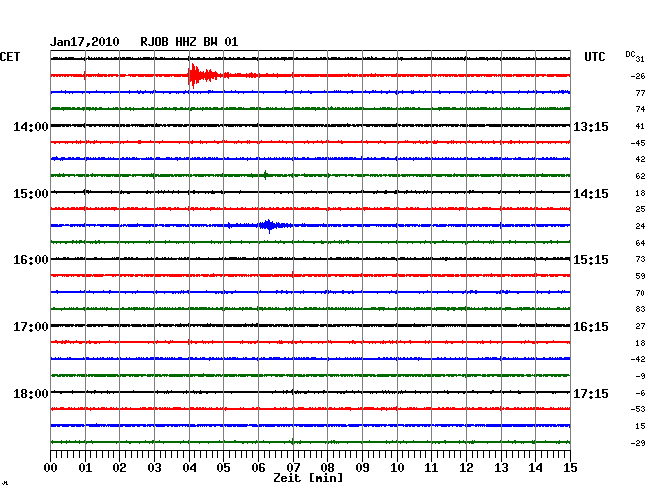Viewport: 650px width, 494px height.
Task: Click the CET timezone header
Action: [x=10, y=57]
